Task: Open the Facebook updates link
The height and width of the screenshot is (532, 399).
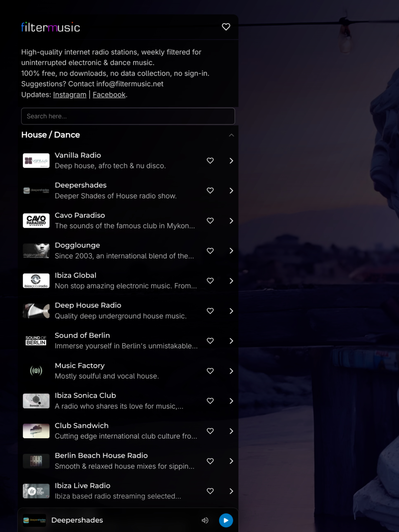Action: (109, 95)
